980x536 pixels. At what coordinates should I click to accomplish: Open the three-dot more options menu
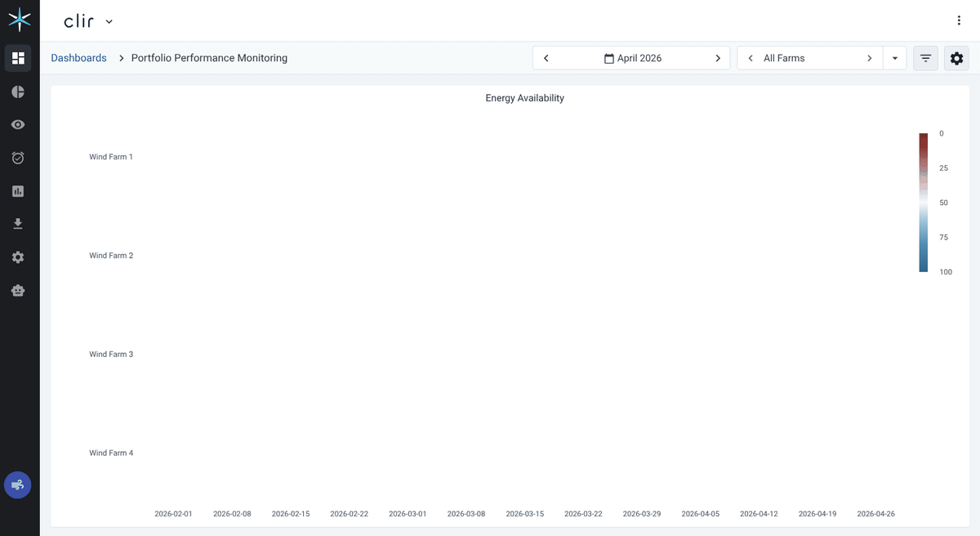coord(959,20)
